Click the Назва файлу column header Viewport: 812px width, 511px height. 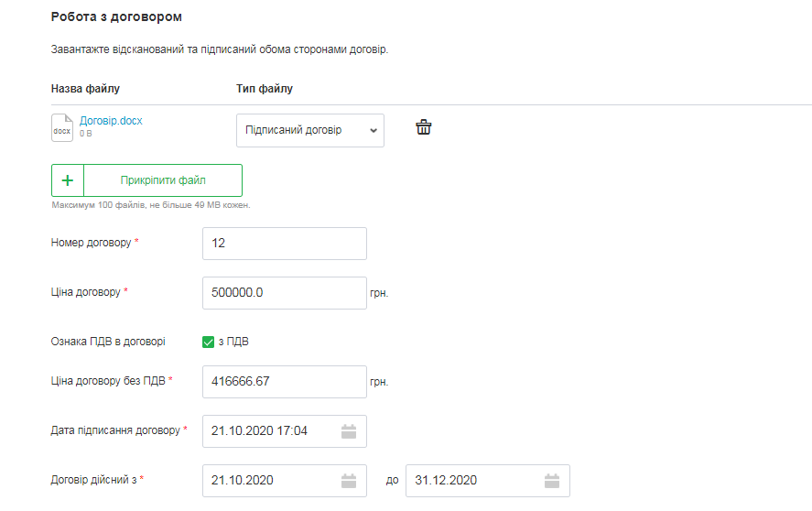85,89
